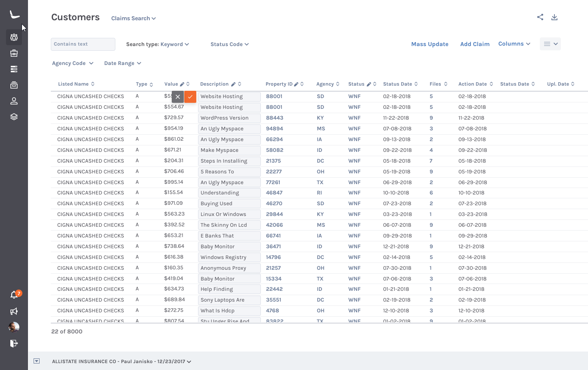
Task: Click the Mass Update link
Action: [x=430, y=44]
